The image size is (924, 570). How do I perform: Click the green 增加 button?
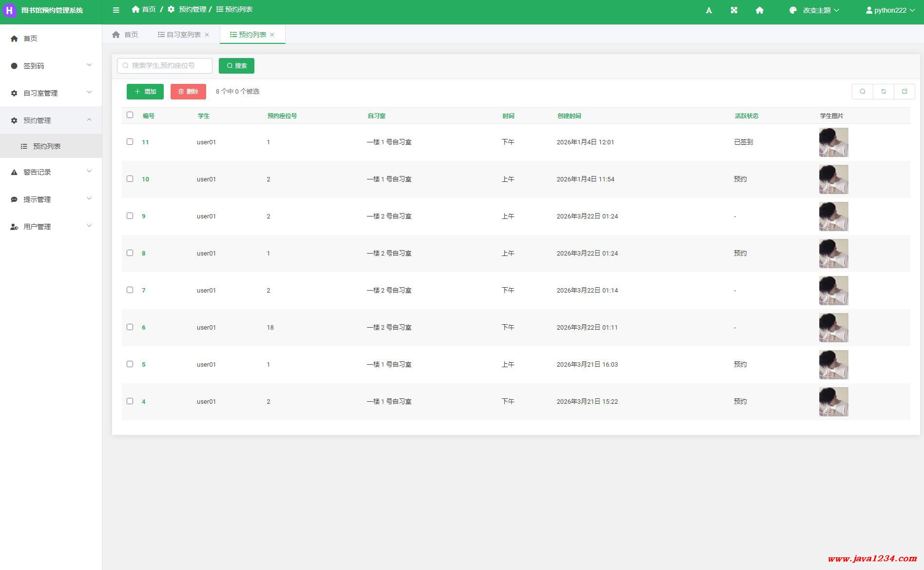click(x=145, y=92)
